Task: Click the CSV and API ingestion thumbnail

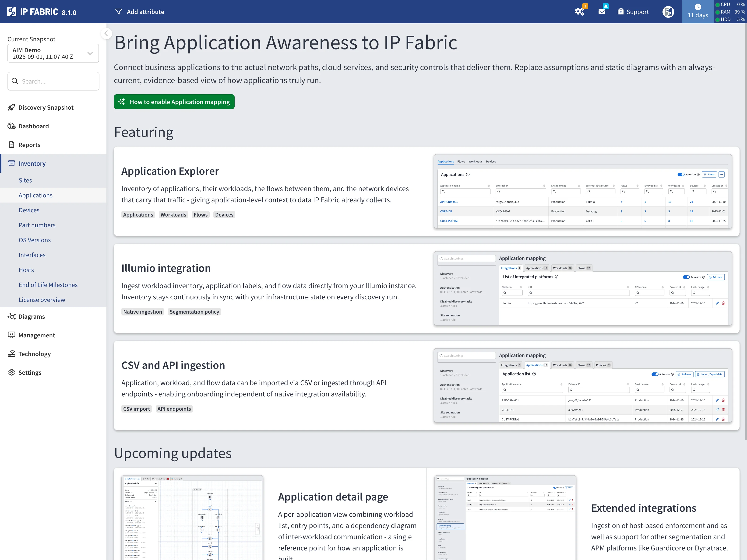Action: coord(582,385)
